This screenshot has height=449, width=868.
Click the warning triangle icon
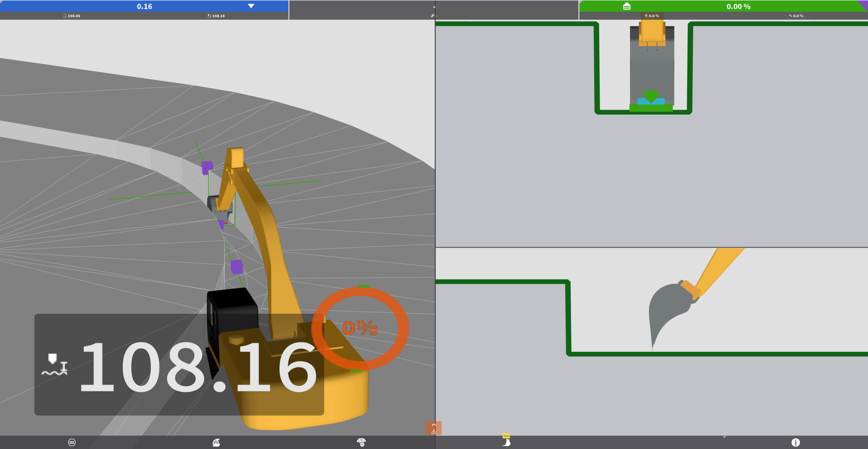coord(434,432)
